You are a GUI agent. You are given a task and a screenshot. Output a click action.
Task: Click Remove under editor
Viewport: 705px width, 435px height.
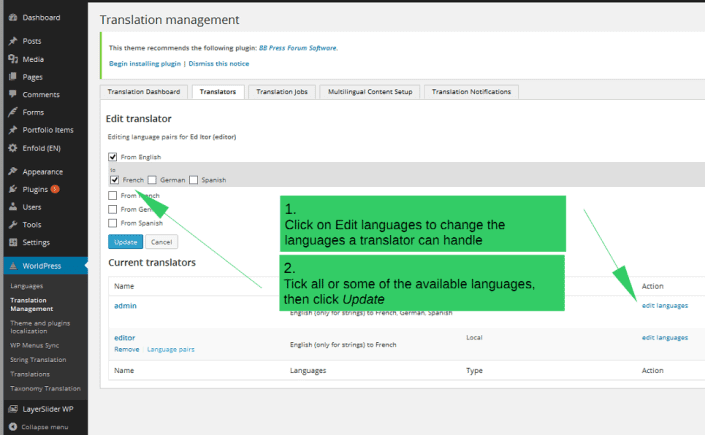pyautogui.click(x=126, y=350)
